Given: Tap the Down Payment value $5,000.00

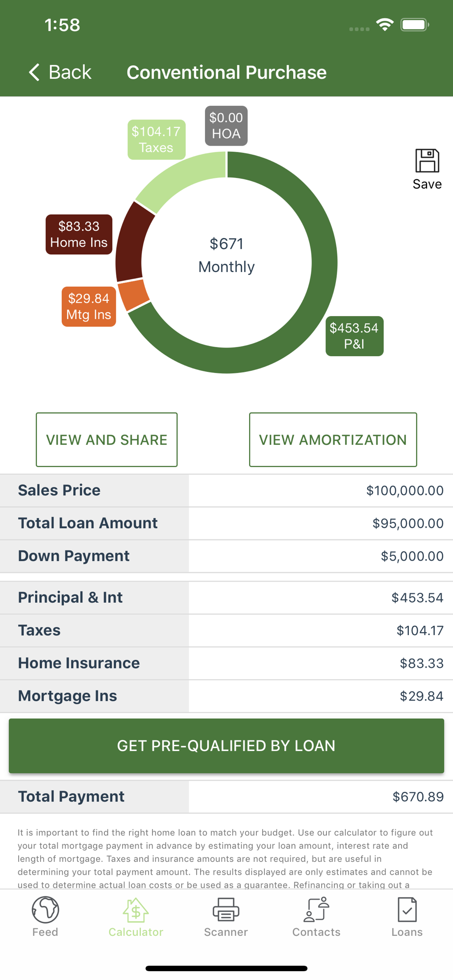Looking at the screenshot, I should (412, 556).
